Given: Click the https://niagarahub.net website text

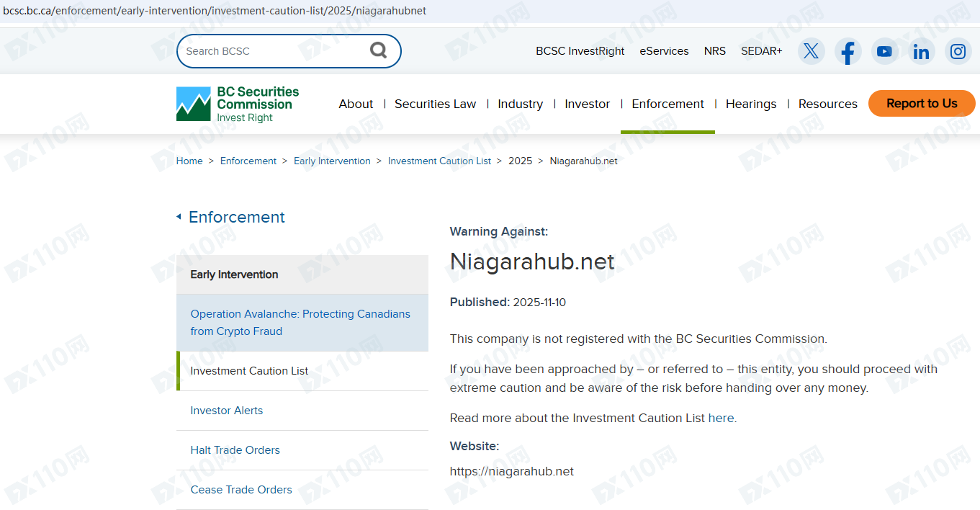Looking at the screenshot, I should coord(512,471).
